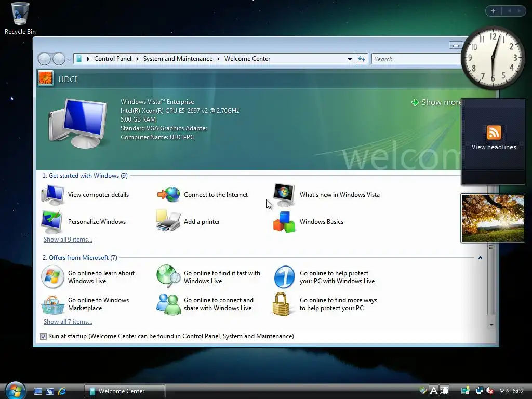The width and height of the screenshot is (532, 399).
Task: Click the IME language A indicator
Action: pyautogui.click(x=433, y=391)
